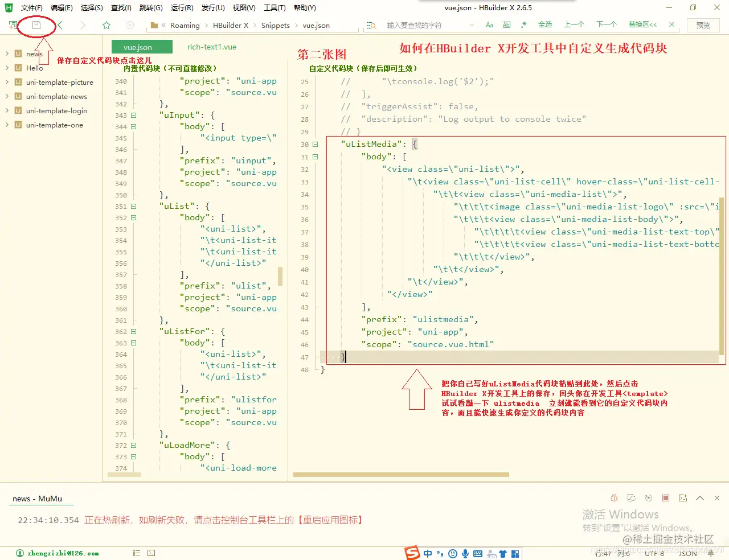
Task: Click 下一个 next match button
Action: (x=607, y=24)
